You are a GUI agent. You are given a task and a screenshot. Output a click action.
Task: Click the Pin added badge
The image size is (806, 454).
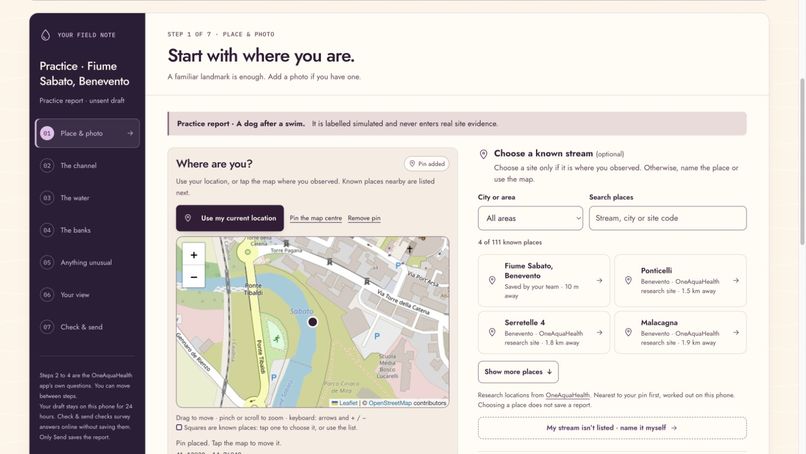coord(427,164)
